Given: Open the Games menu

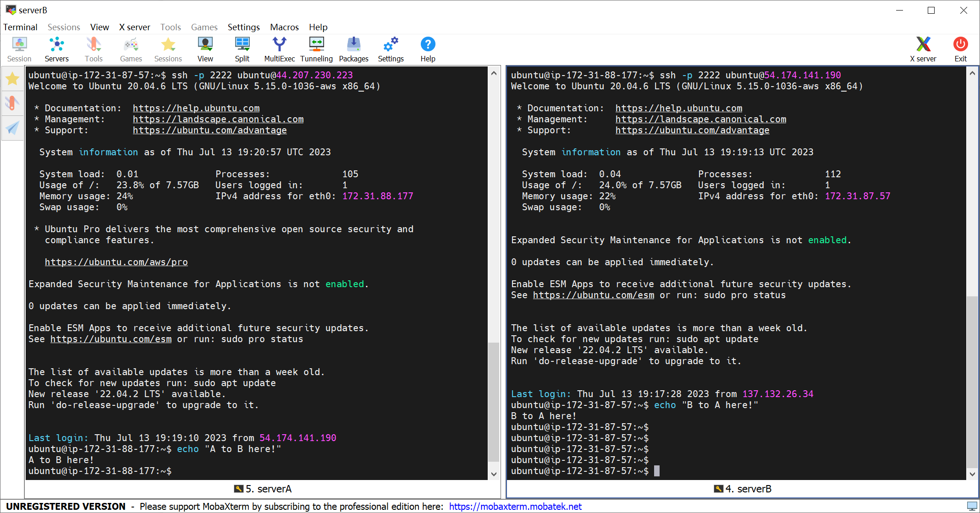Looking at the screenshot, I should point(204,27).
